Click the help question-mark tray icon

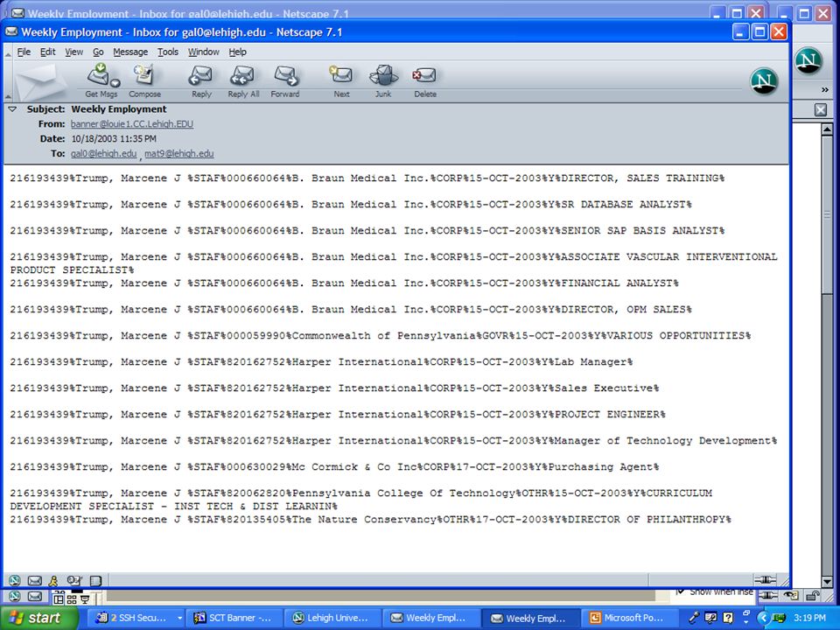tap(727, 618)
